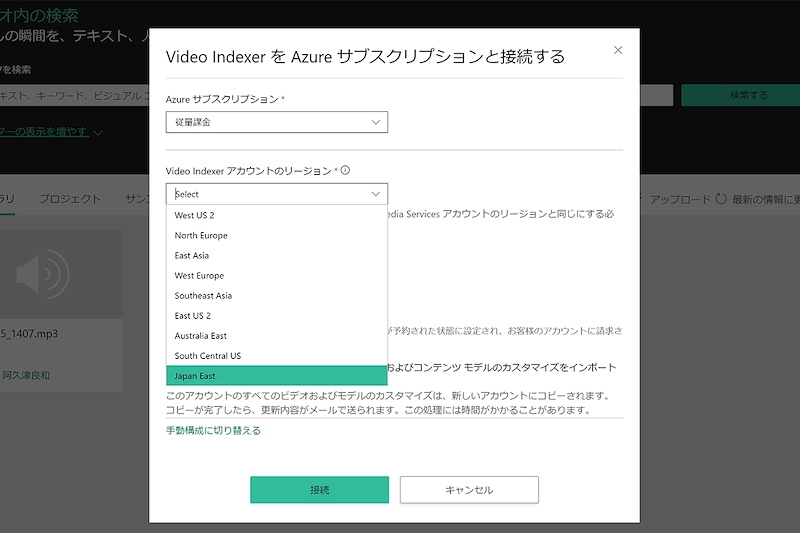
Task: Click the filter expand link ーの表示を増やす
Action: pyautogui.click(x=51, y=132)
